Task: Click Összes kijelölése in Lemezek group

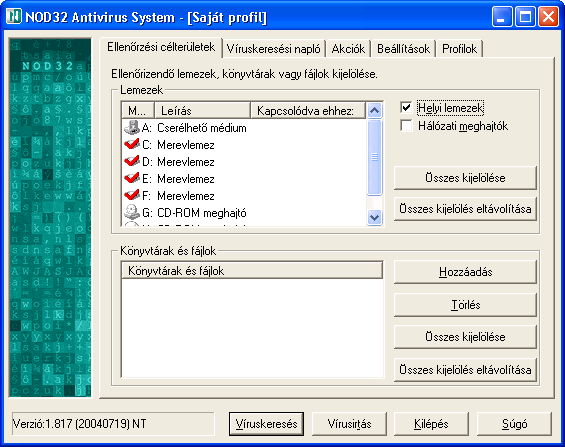Action: pyautogui.click(x=465, y=178)
